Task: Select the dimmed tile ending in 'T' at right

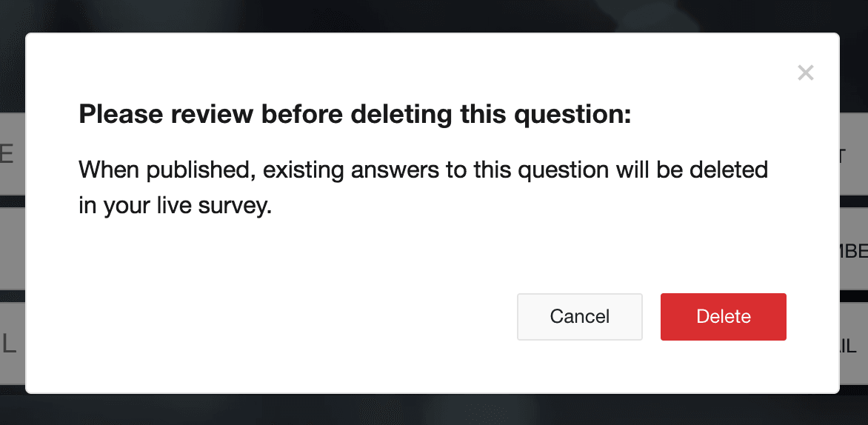Action: click(854, 154)
